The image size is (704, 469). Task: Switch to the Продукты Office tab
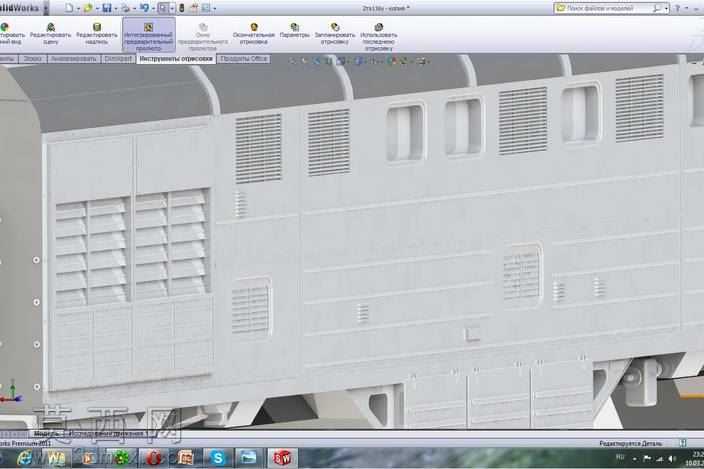(243, 59)
